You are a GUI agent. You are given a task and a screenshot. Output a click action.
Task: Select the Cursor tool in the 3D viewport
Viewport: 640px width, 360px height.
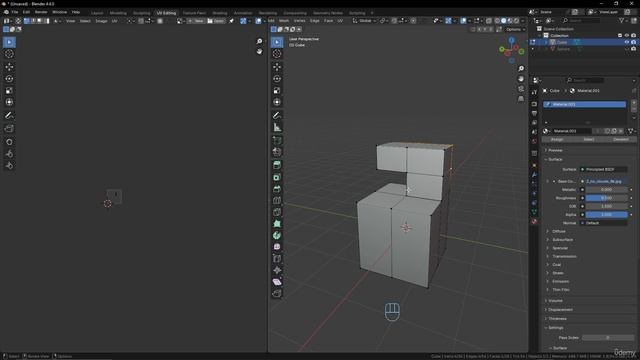click(277, 54)
